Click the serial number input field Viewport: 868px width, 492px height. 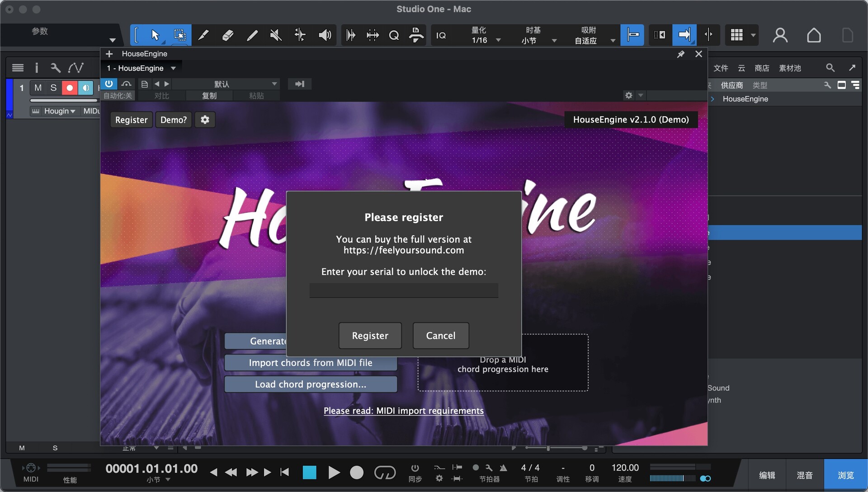[x=404, y=291]
